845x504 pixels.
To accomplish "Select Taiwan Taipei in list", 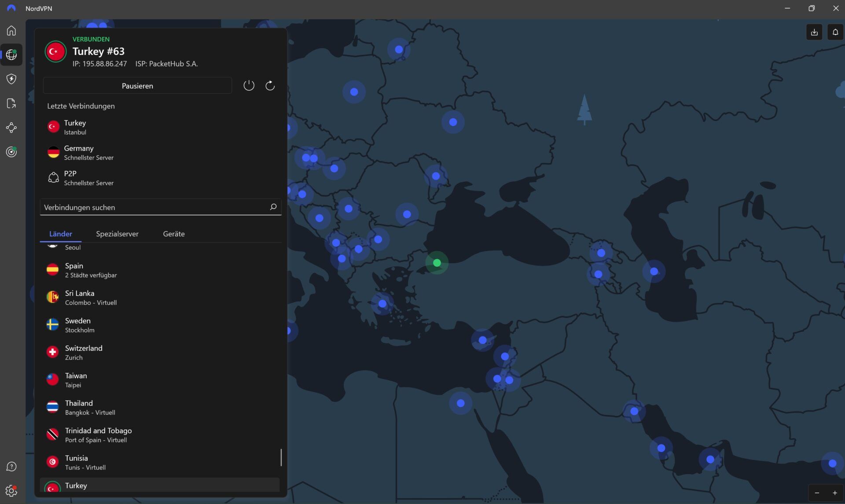I will point(160,380).
